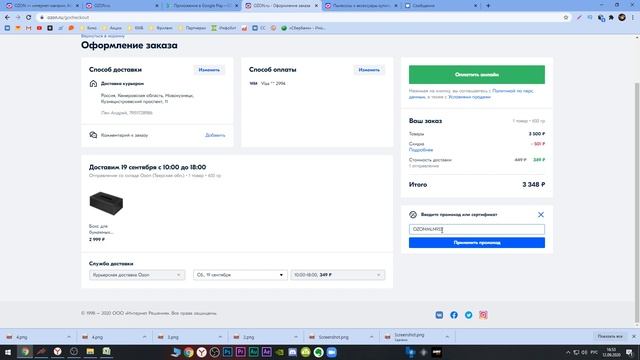Viewport: 640px width, 360px height.
Task: Open the Chrome menu three dots
Action: pos(633,18)
